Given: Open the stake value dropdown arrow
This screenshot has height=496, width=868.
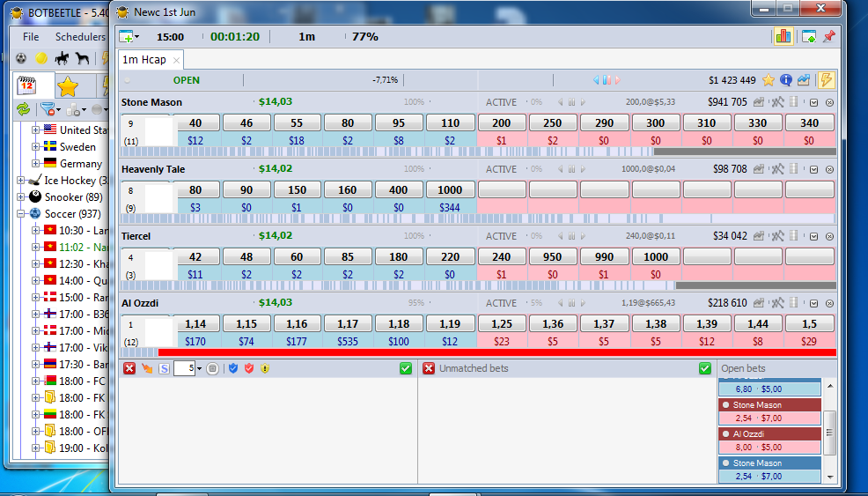Looking at the screenshot, I should (x=199, y=368).
